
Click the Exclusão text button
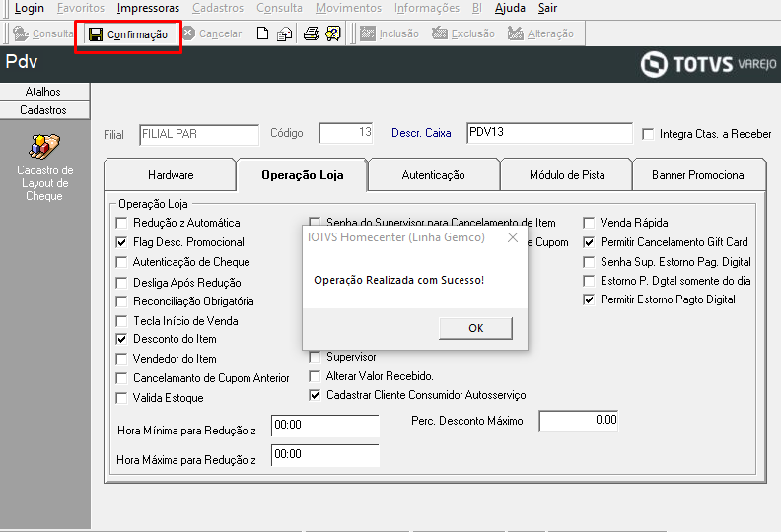pyautogui.click(x=472, y=33)
